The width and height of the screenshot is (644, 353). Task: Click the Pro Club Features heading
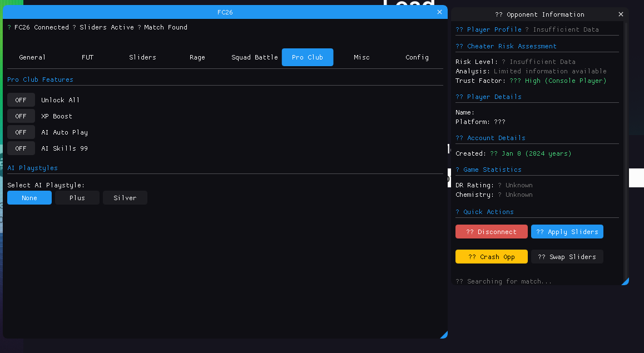40,79
